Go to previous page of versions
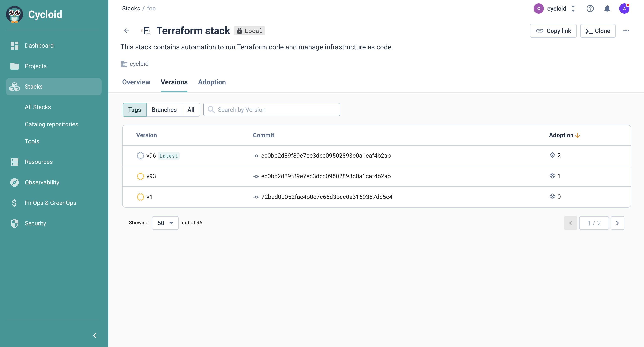This screenshot has height=347, width=644. [x=571, y=223]
